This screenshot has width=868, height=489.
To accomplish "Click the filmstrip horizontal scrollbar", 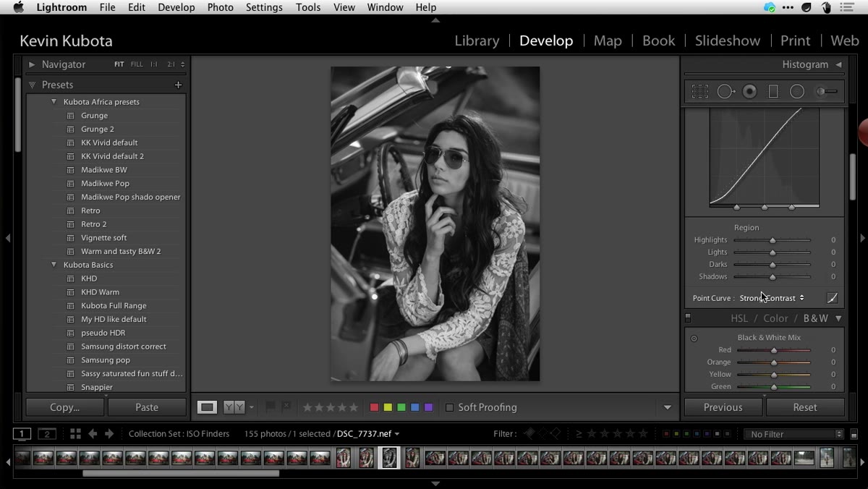I will tap(181, 474).
